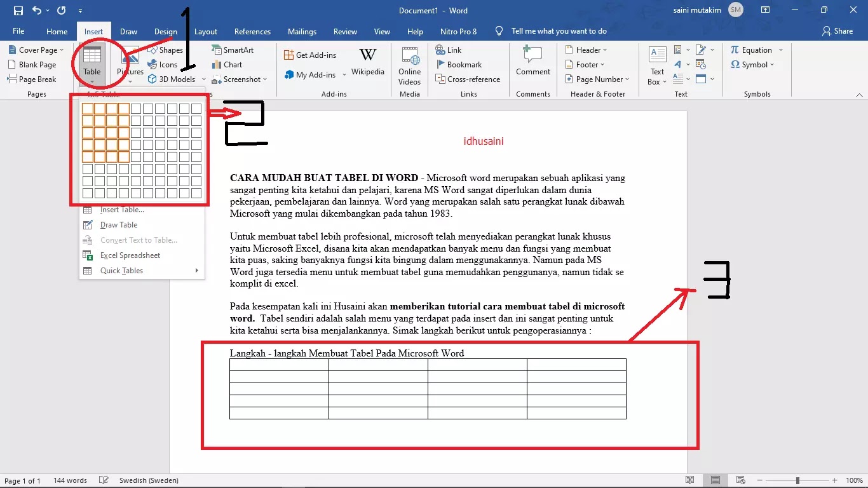Insert a Cross-reference
Image resolution: width=868 pixels, height=488 pixels.
[x=468, y=79]
